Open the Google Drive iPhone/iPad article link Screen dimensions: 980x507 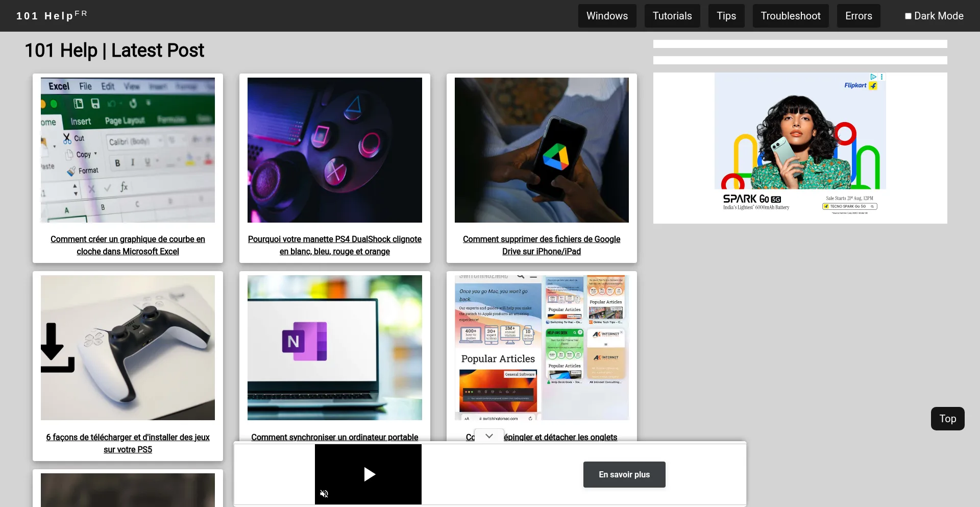(x=542, y=245)
